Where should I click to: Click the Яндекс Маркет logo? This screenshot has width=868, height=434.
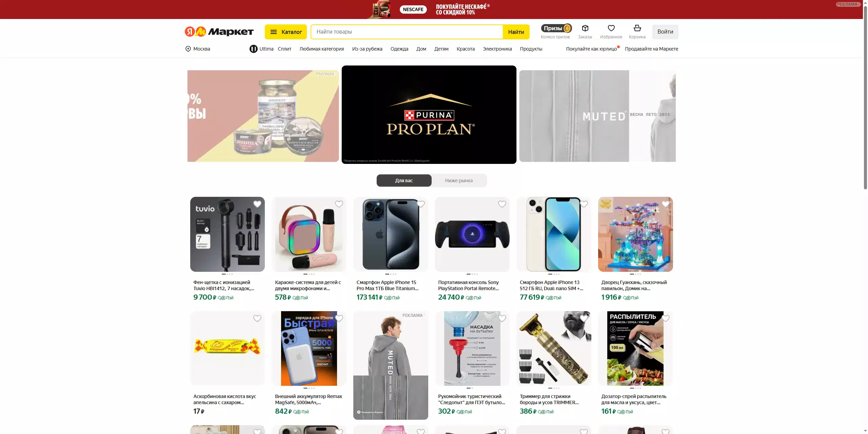(219, 32)
